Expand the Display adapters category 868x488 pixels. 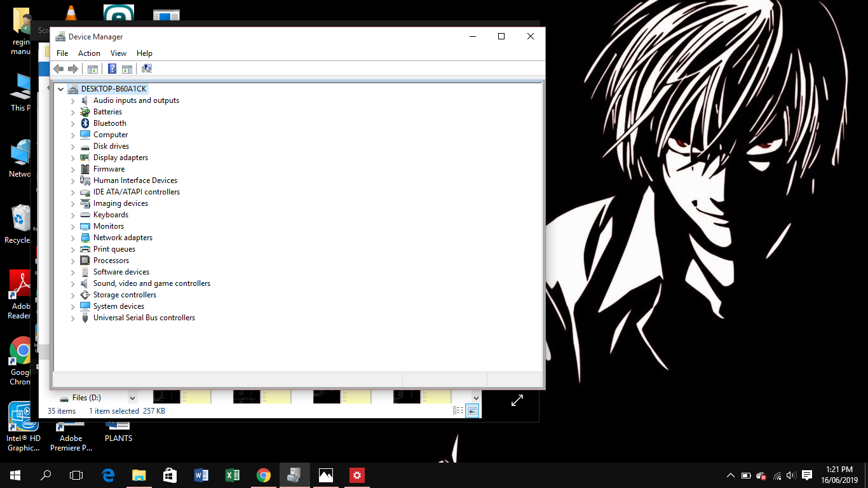tap(72, 158)
